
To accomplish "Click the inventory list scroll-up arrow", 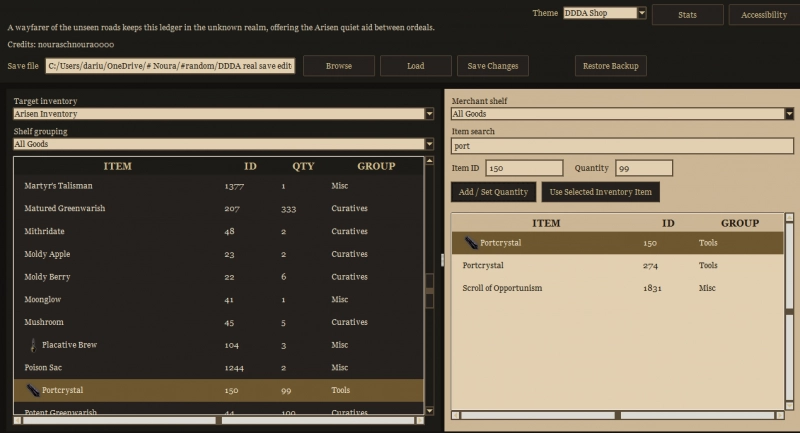I will click(429, 161).
